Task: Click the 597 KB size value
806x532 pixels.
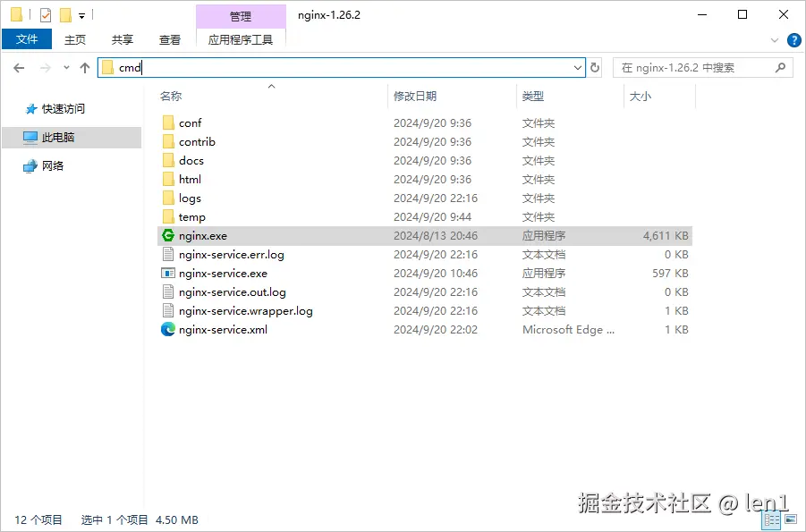Action: pyautogui.click(x=670, y=274)
